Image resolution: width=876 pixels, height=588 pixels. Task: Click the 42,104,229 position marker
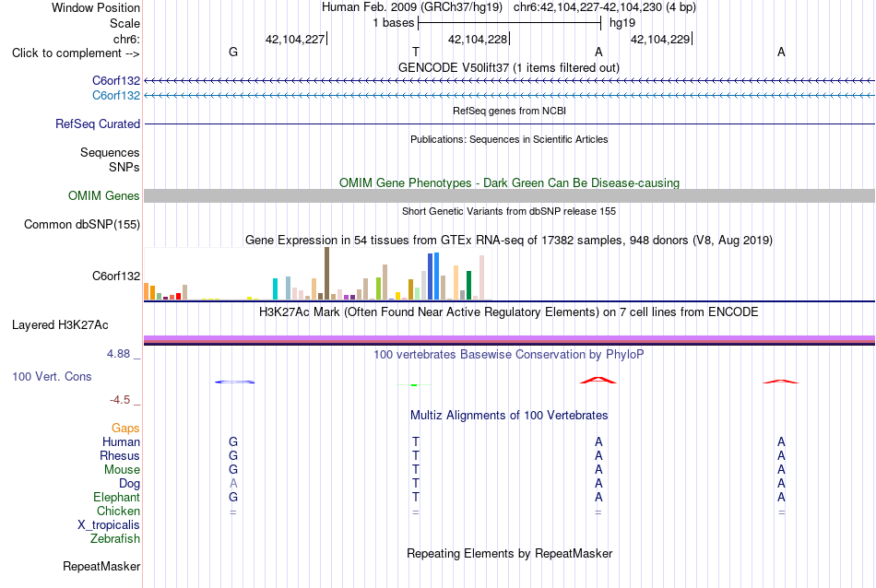[x=660, y=39]
